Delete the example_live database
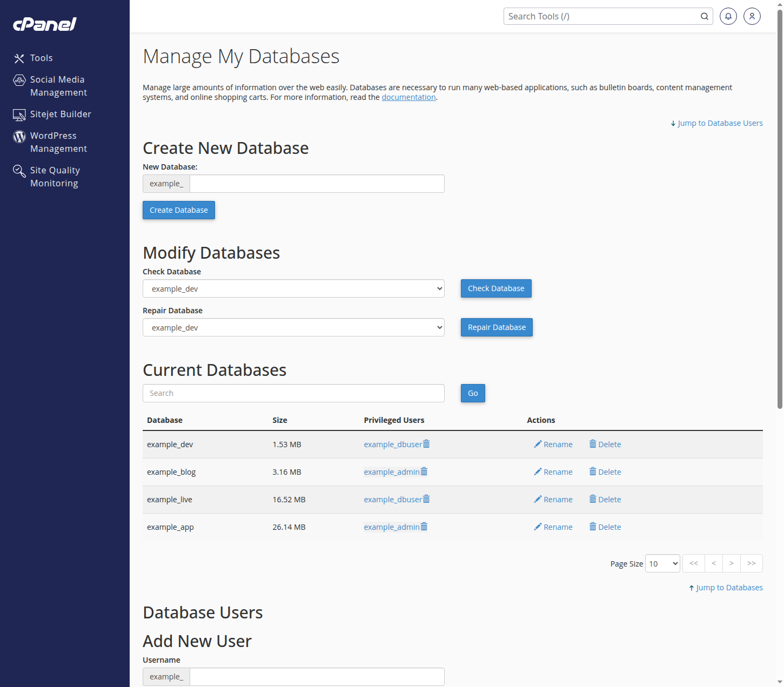Screen dimensions: 784x687 (605, 500)
